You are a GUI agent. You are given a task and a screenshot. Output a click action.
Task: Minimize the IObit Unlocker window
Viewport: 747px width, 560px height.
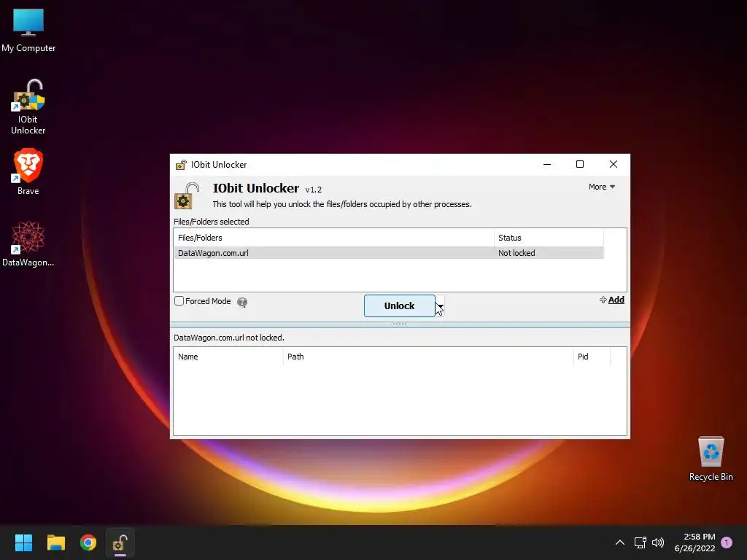click(547, 164)
